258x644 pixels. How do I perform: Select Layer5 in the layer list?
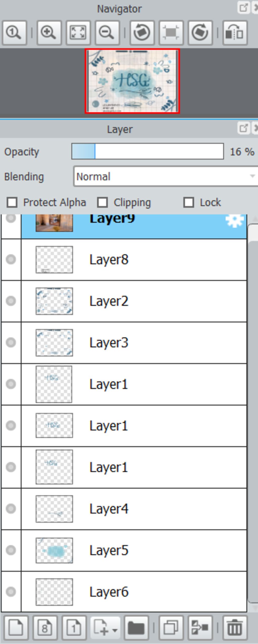tap(134, 550)
